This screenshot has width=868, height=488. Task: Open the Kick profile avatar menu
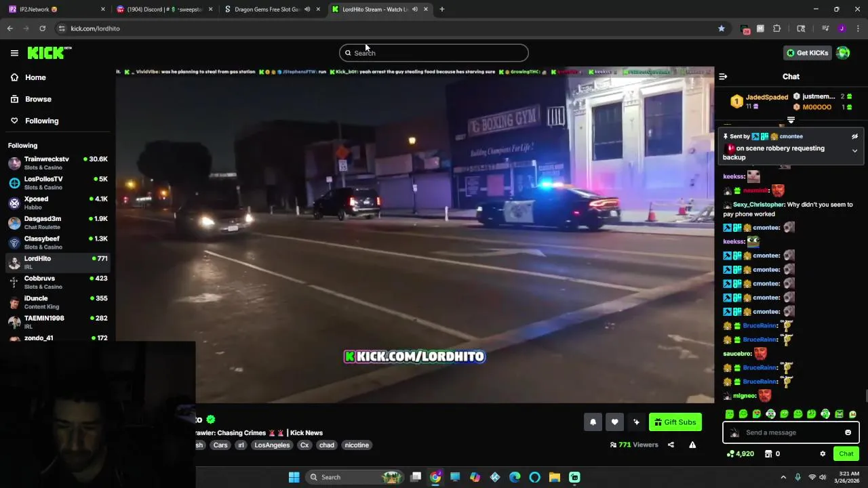coord(843,53)
